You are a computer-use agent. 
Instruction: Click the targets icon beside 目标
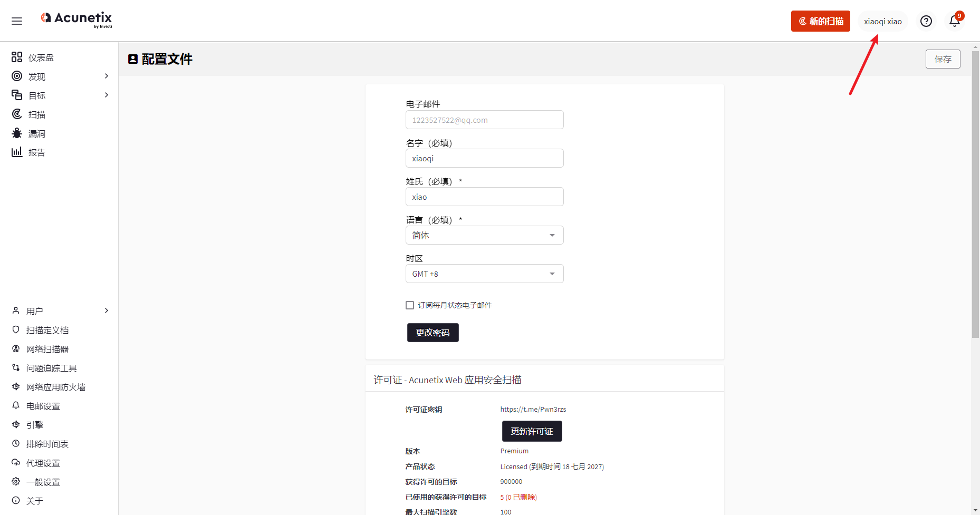click(17, 95)
